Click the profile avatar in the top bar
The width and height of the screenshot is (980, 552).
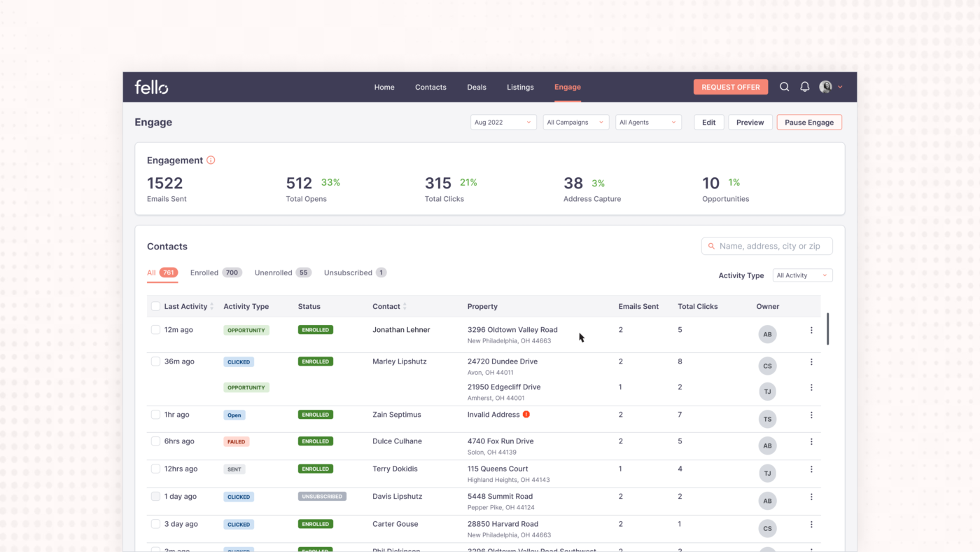pyautogui.click(x=825, y=86)
